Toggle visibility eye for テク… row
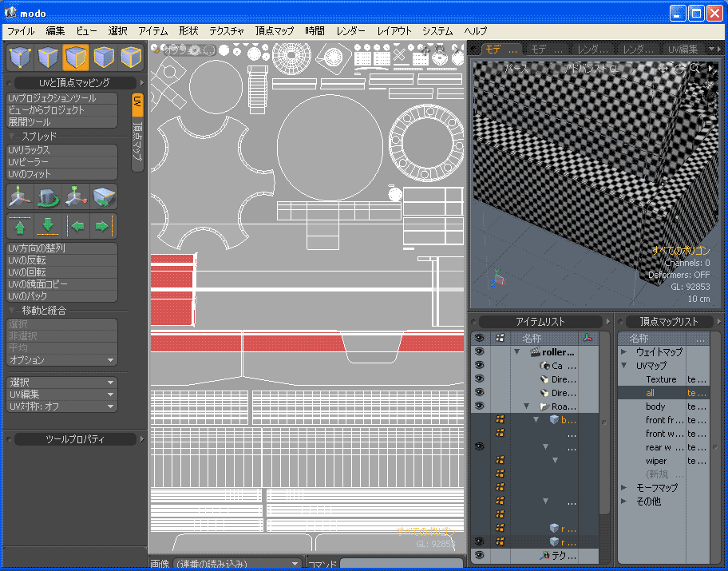The height and width of the screenshot is (571, 728). [x=479, y=555]
